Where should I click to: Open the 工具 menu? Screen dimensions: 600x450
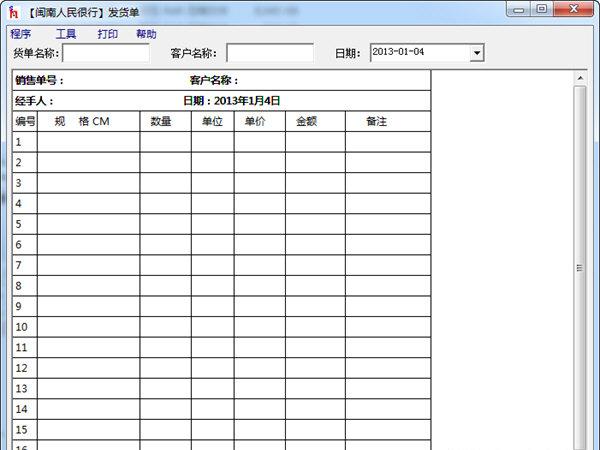(x=66, y=34)
